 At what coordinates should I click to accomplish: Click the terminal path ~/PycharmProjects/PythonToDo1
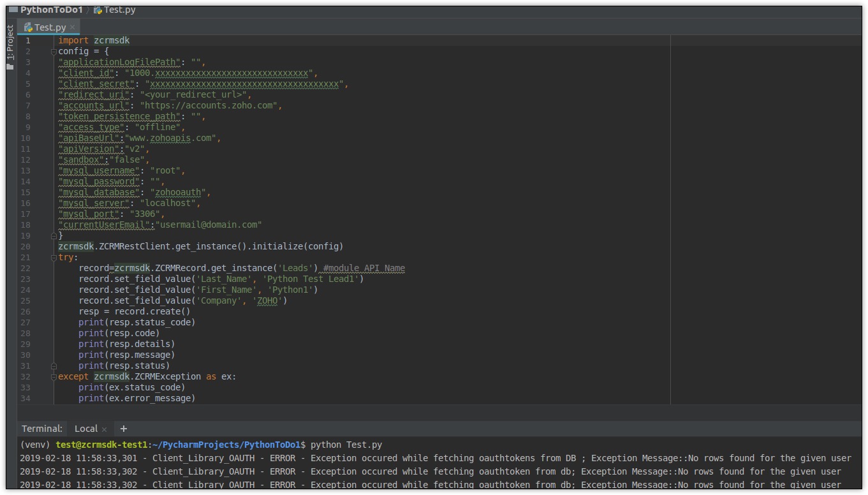click(x=226, y=445)
